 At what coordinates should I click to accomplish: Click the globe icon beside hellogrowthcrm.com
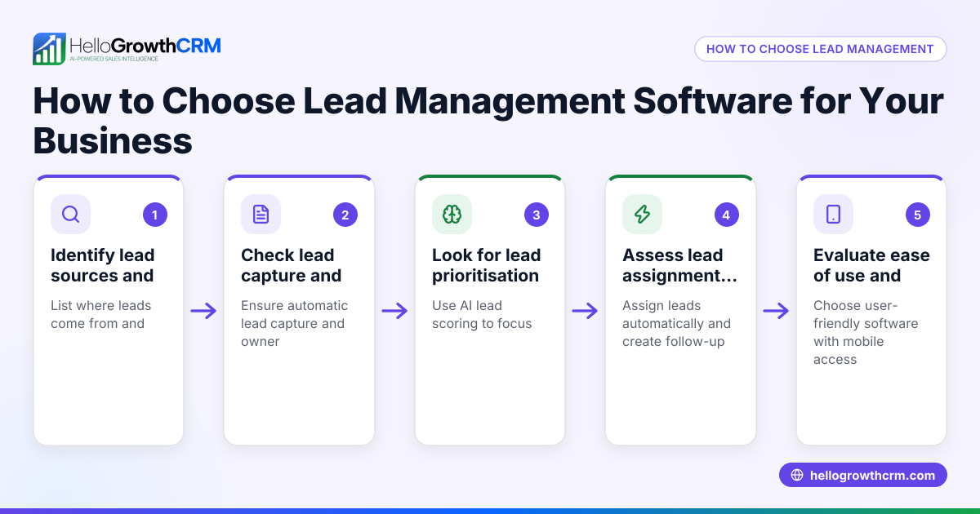797,476
